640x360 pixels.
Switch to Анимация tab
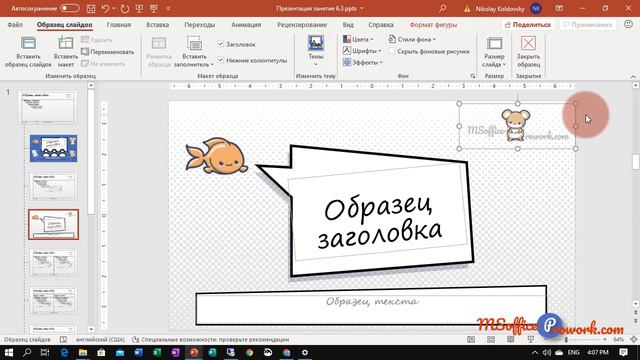point(246,24)
